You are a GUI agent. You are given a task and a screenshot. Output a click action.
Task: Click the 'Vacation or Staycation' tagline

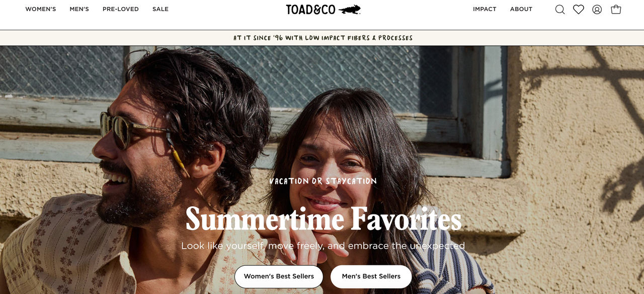[323, 181]
